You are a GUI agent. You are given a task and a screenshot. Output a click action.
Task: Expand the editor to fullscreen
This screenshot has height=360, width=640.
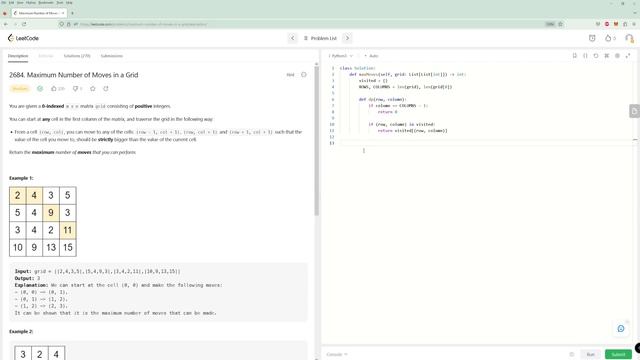[628, 56]
